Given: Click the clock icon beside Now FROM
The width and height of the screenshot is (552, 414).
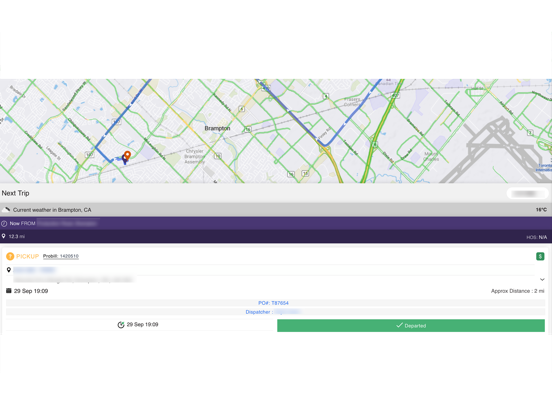Looking at the screenshot, I should (x=4, y=224).
